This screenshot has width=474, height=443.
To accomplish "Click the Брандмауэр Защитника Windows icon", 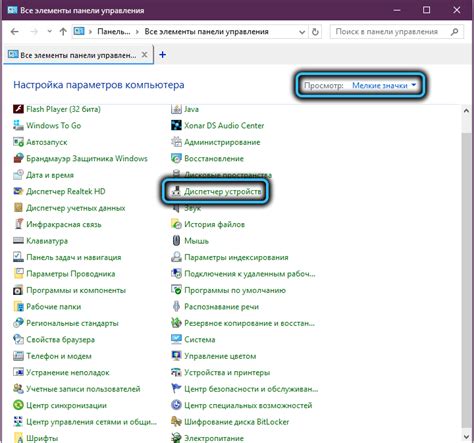I will coord(18,158).
